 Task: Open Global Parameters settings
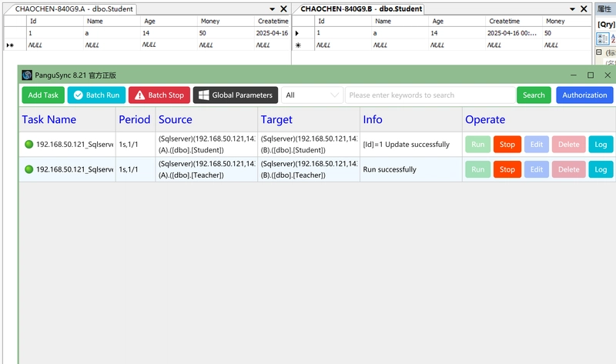pos(236,95)
